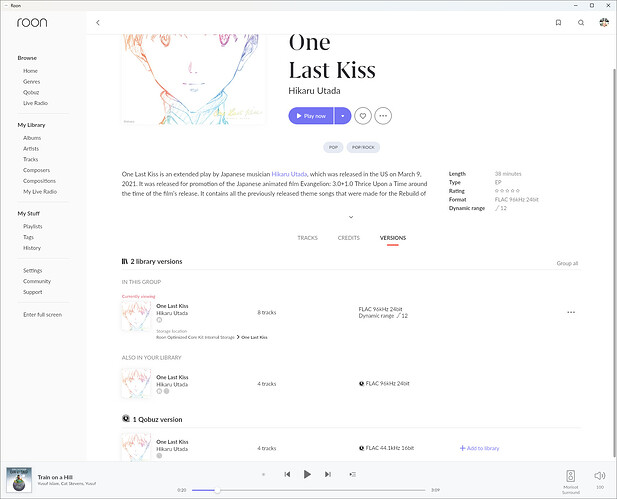
Task: Click the Roon logo
Action: [32, 22]
